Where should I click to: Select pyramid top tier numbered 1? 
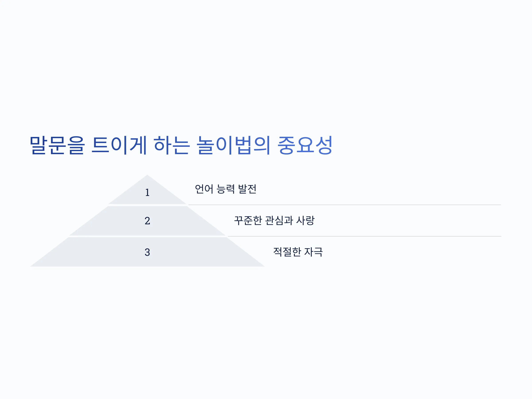click(147, 190)
